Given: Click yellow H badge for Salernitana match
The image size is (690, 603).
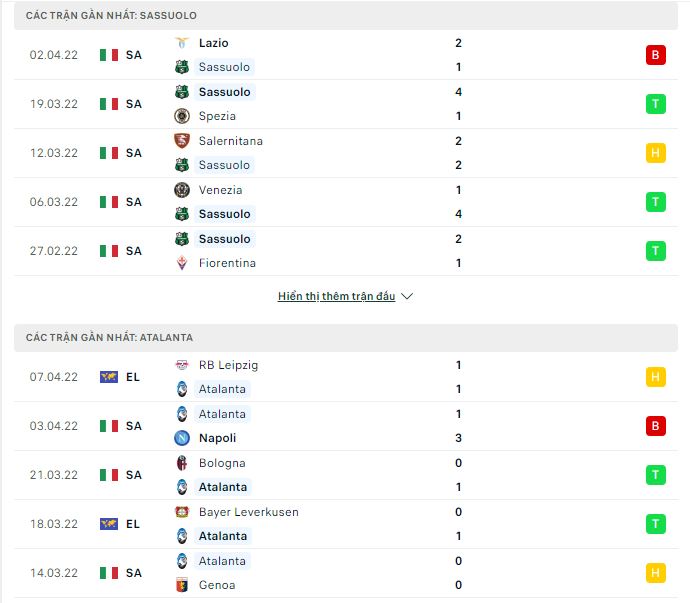Looking at the screenshot, I should [656, 153].
